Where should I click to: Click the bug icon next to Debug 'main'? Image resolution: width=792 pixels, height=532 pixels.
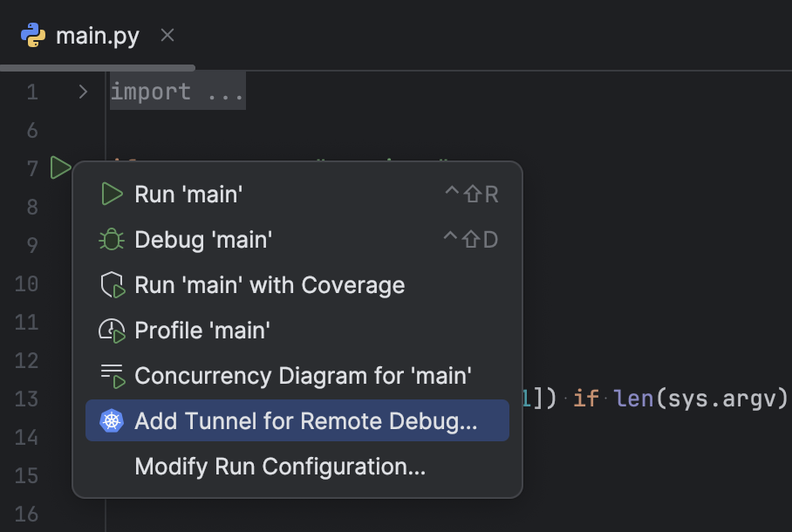[112, 239]
